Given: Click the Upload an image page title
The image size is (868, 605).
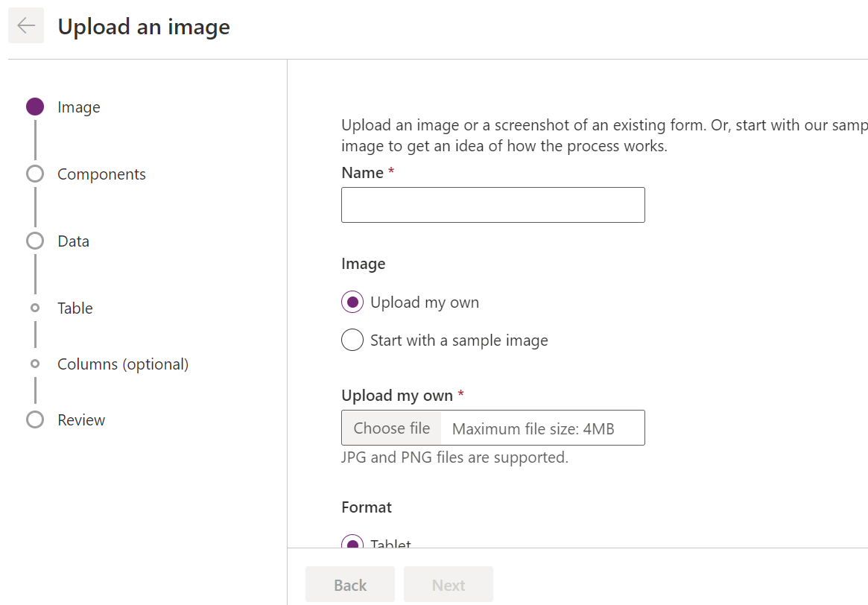Looking at the screenshot, I should [144, 26].
